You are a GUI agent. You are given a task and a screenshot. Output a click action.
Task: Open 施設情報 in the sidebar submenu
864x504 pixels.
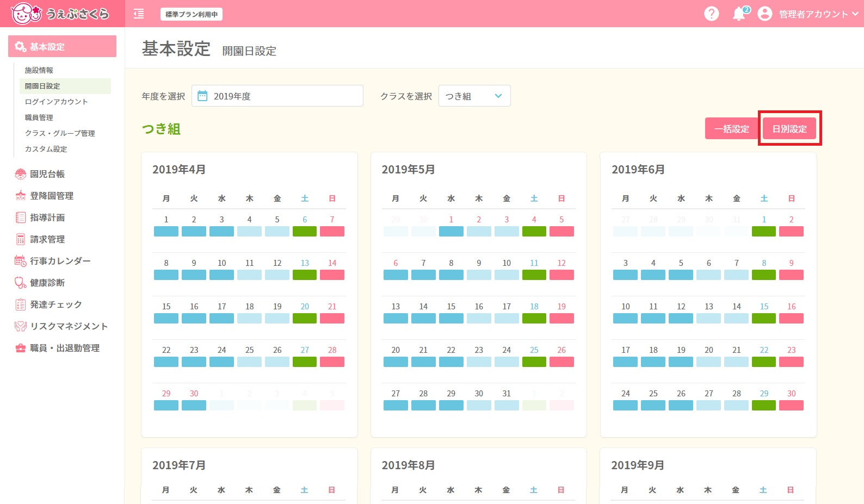coord(39,70)
